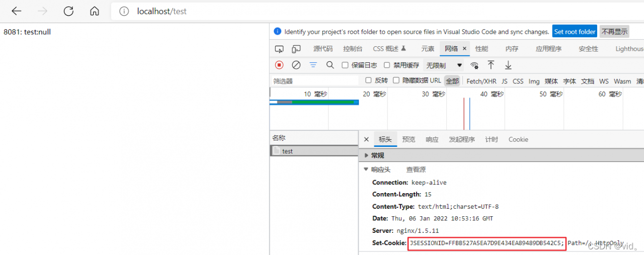Select the 响应 details tab

432,139
